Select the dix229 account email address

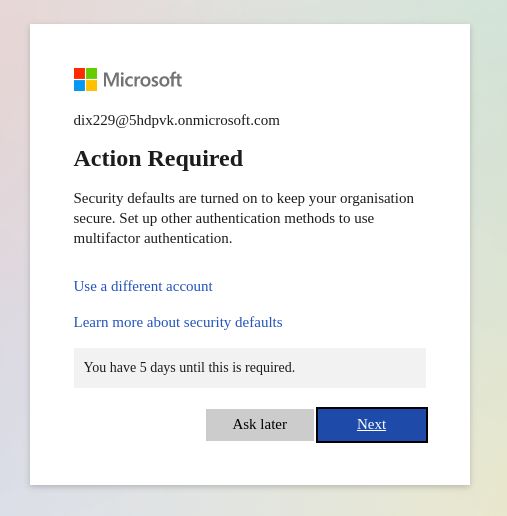(x=176, y=120)
